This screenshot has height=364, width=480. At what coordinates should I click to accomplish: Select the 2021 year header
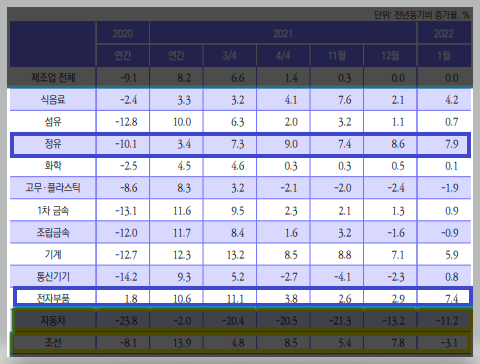[283, 34]
